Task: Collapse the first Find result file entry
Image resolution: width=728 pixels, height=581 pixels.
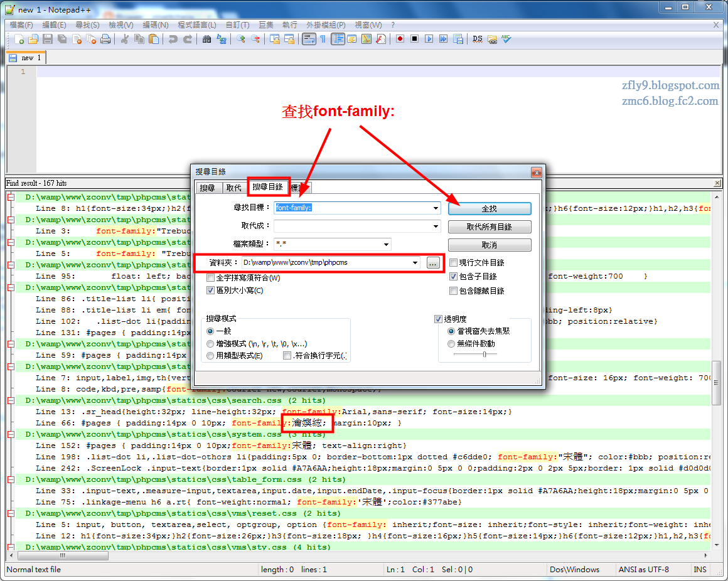Action: tap(11, 197)
